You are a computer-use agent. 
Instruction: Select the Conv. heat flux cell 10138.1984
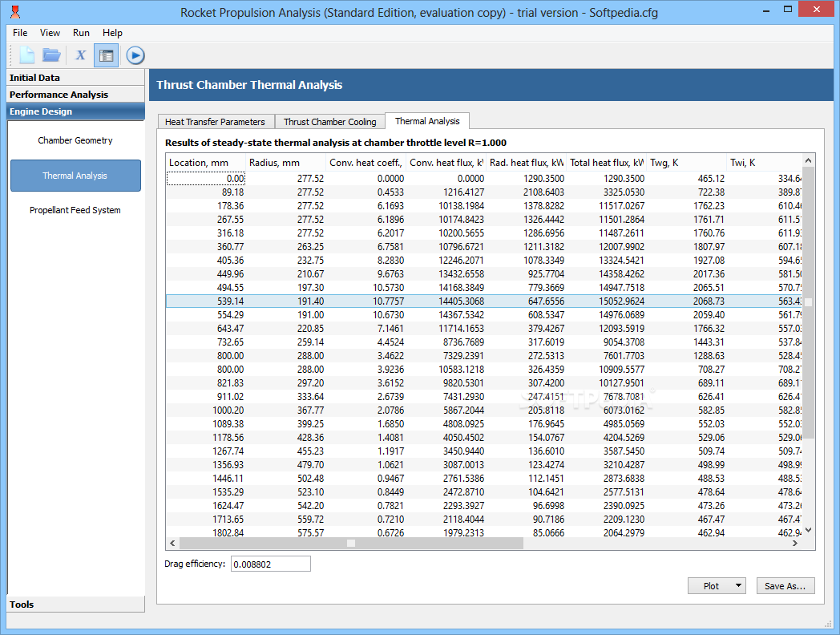coord(446,206)
